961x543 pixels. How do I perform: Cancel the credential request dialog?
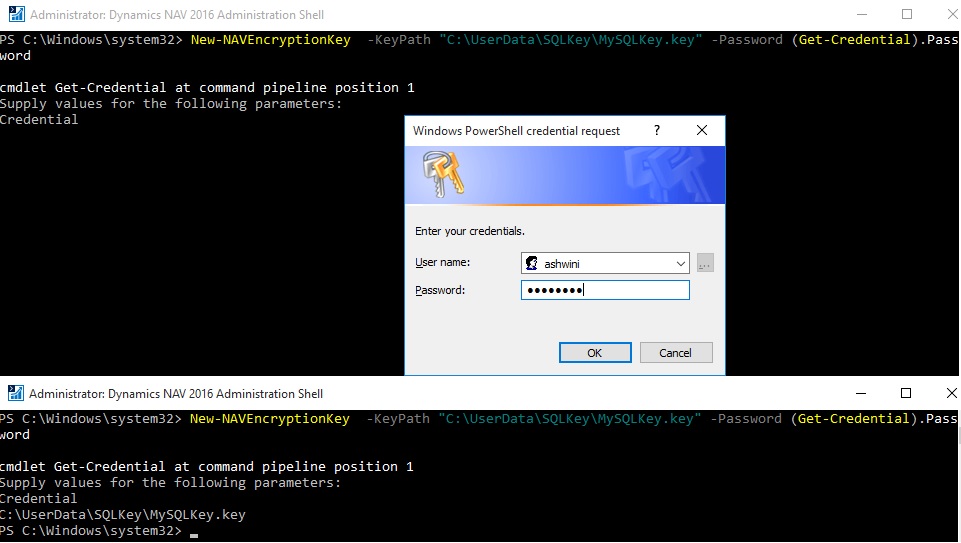pyautogui.click(x=675, y=352)
